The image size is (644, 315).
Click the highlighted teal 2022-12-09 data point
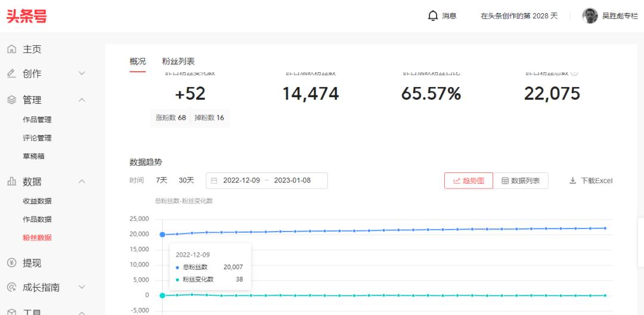click(163, 295)
